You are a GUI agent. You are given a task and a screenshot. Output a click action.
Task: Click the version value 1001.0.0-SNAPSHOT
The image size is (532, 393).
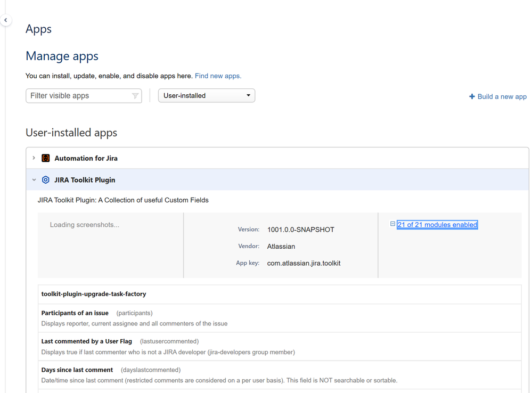click(x=300, y=230)
